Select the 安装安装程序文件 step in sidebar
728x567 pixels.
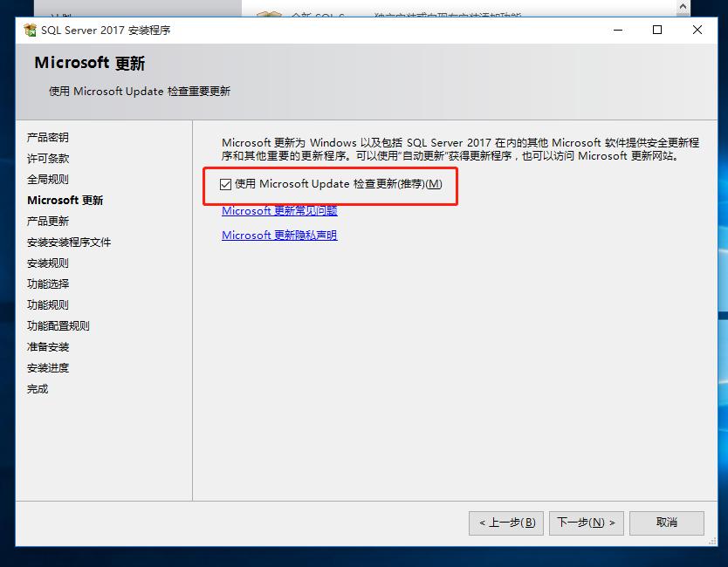tap(69, 243)
